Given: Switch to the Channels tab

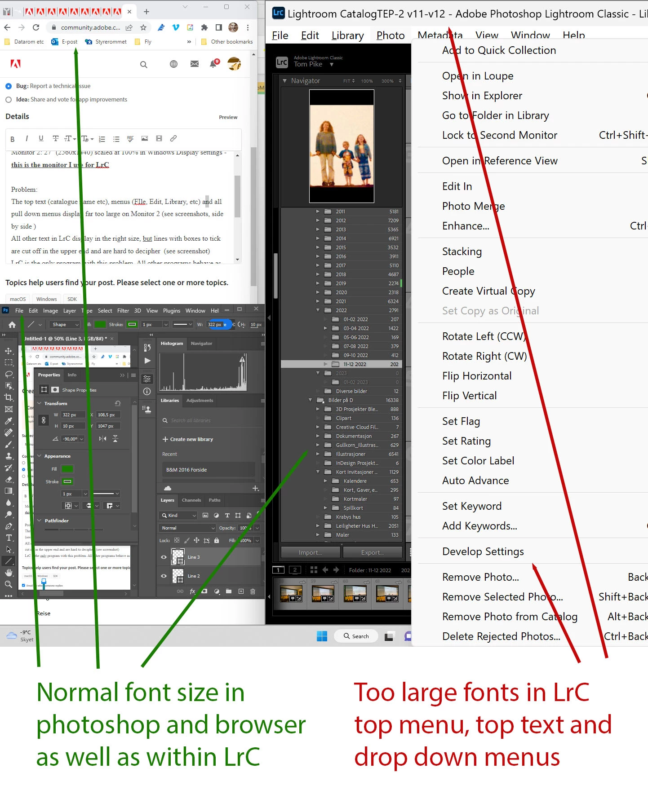Looking at the screenshot, I should tap(191, 500).
